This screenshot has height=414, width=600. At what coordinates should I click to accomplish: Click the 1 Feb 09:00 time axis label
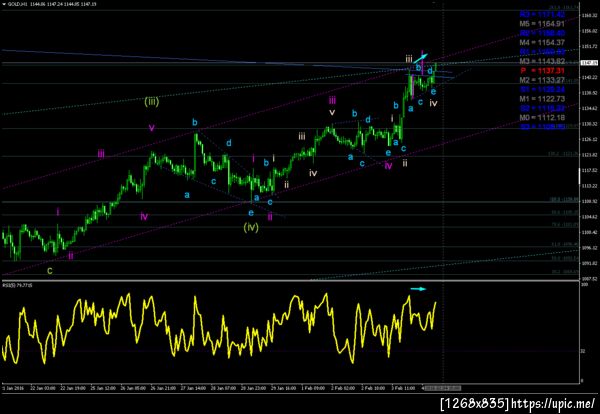click(313, 388)
